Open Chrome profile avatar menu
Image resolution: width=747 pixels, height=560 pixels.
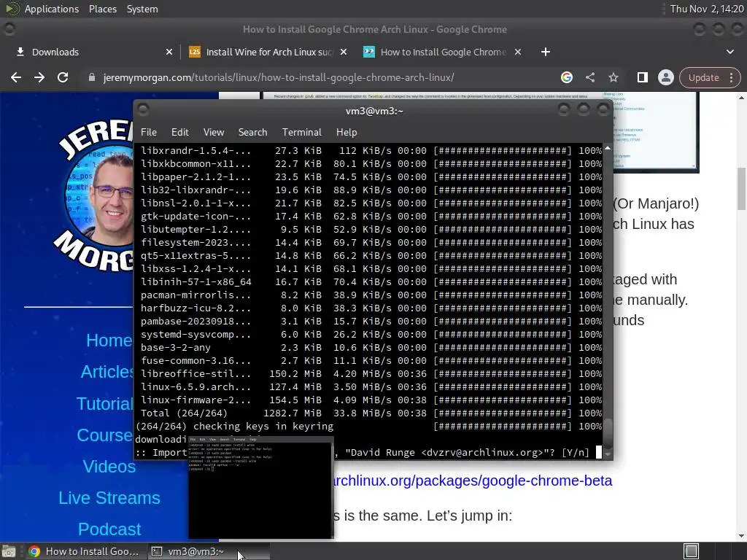coord(665,77)
